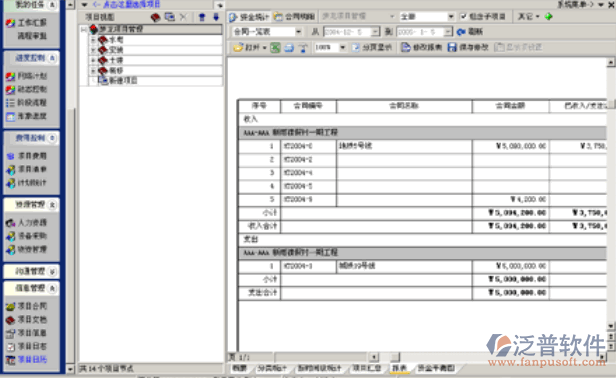The image size is (616, 378).
Task: Click the 刷新 refresh icon
Action: point(461,32)
